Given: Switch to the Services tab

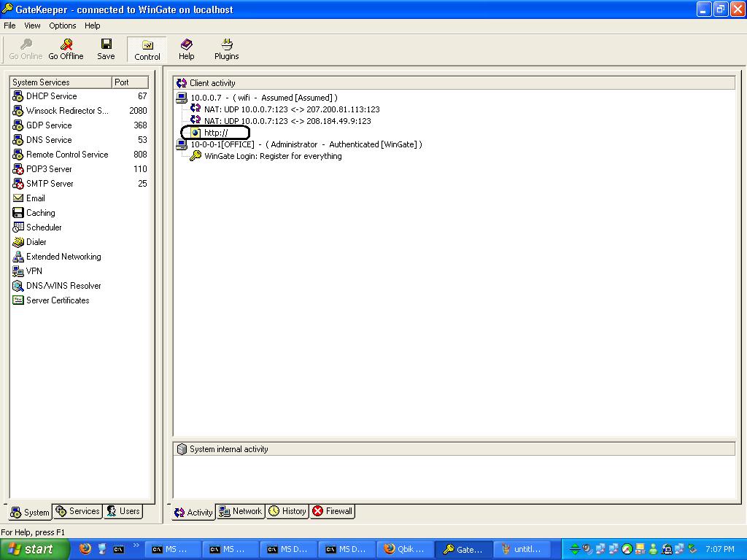Looking at the screenshot, I should [77, 511].
